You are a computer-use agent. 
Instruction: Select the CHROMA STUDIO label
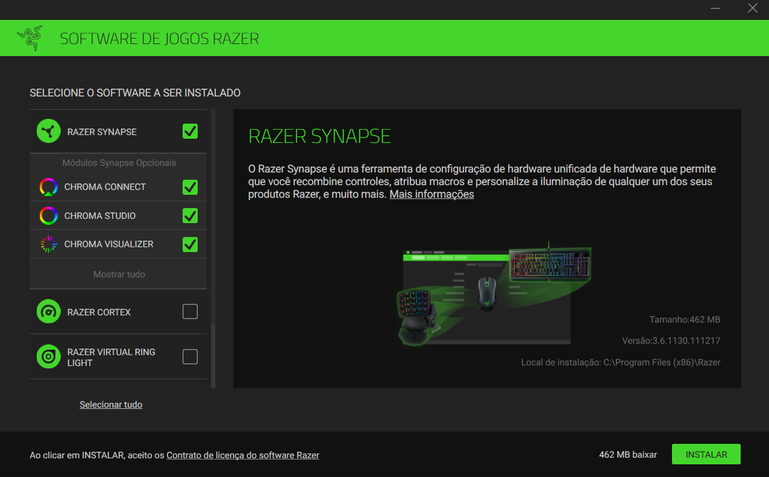coord(100,216)
